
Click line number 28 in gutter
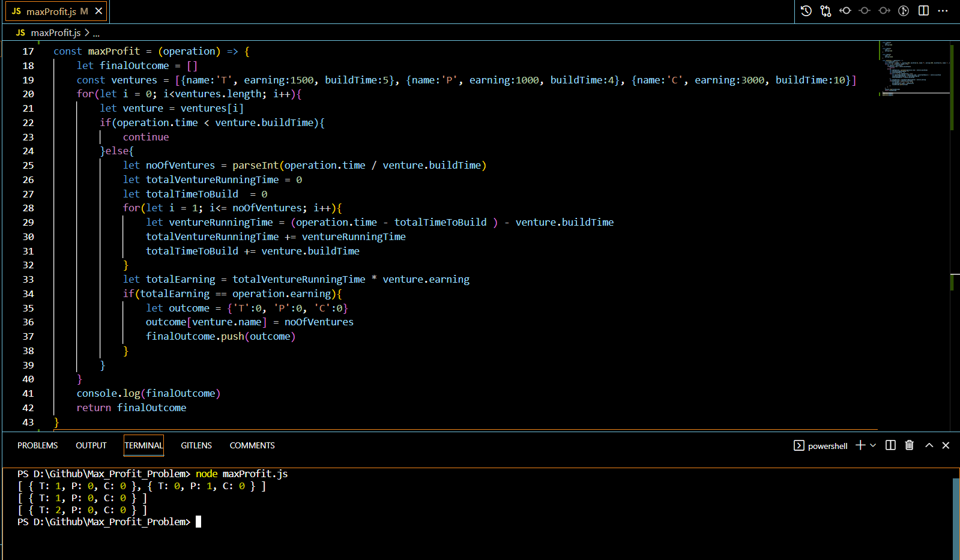(28, 208)
